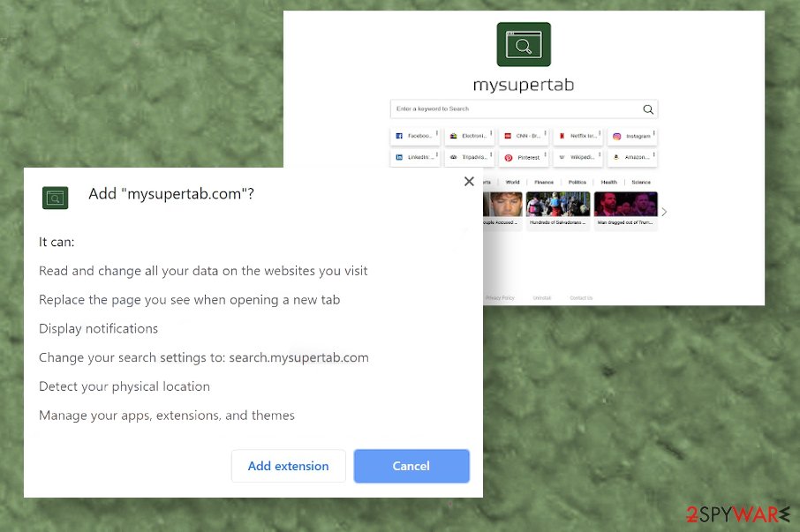Image resolution: width=800 pixels, height=532 pixels.
Task: Switch to the Finance news tab
Action: coord(544,182)
